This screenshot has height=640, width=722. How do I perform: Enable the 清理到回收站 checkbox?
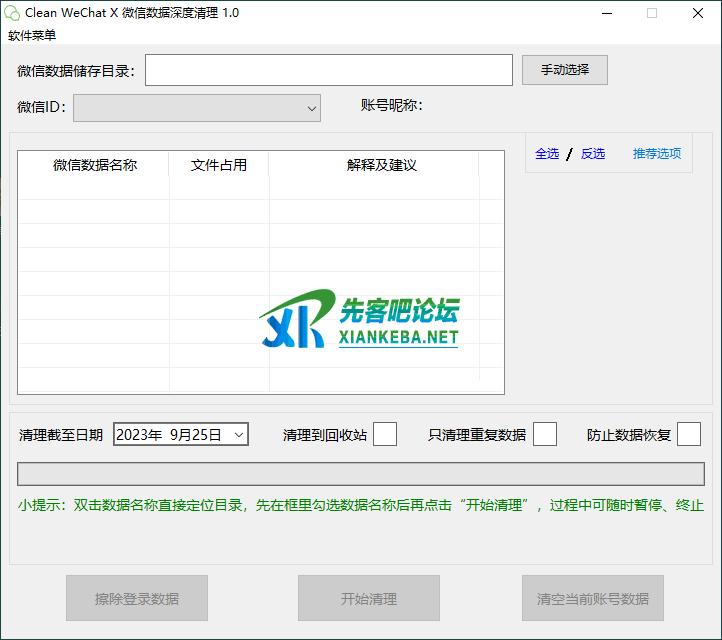(385, 434)
